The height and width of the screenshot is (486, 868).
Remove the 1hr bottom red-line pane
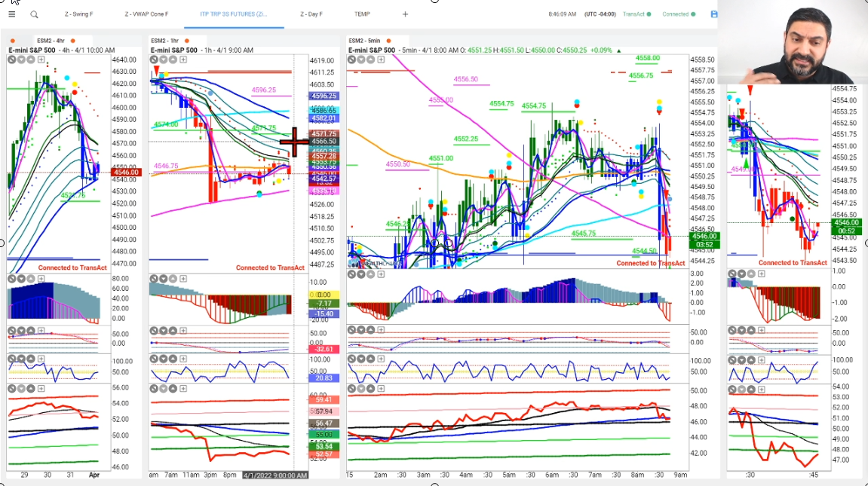(x=154, y=389)
